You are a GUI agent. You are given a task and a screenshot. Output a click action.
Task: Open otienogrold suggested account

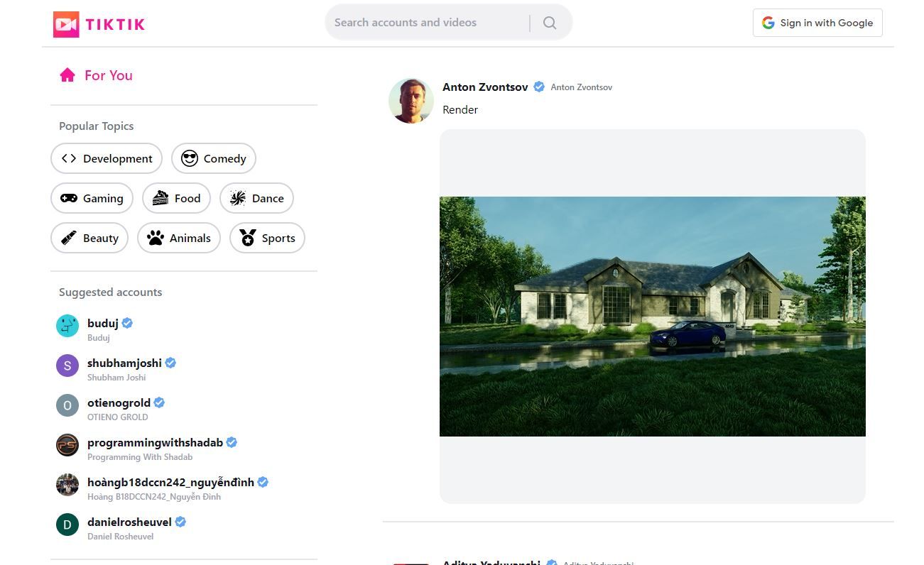pos(110,409)
